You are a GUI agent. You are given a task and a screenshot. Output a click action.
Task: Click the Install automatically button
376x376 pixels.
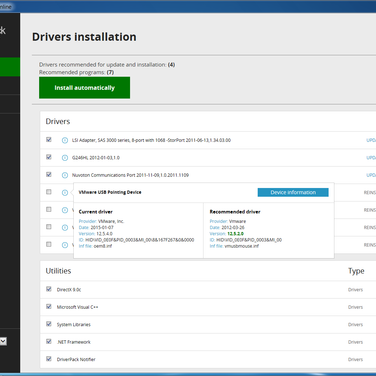click(84, 88)
